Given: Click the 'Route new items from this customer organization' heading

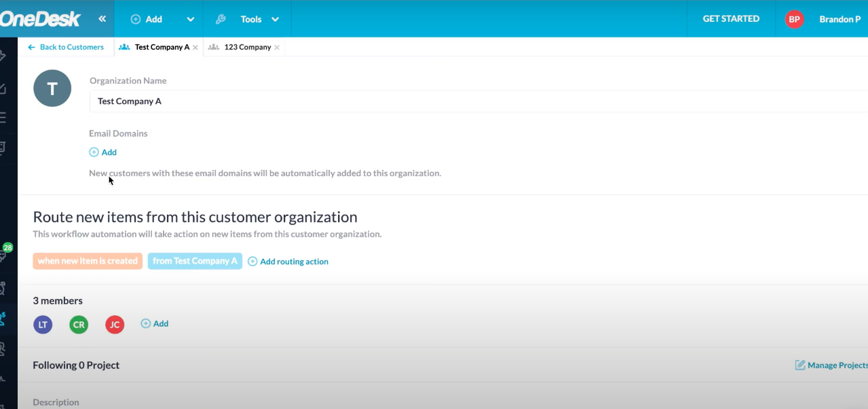Looking at the screenshot, I should click(195, 217).
